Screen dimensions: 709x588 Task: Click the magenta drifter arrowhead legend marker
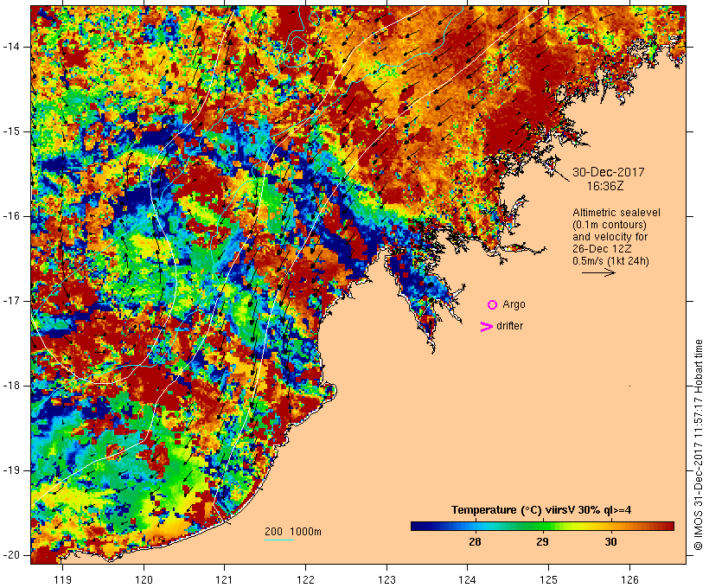tap(486, 327)
